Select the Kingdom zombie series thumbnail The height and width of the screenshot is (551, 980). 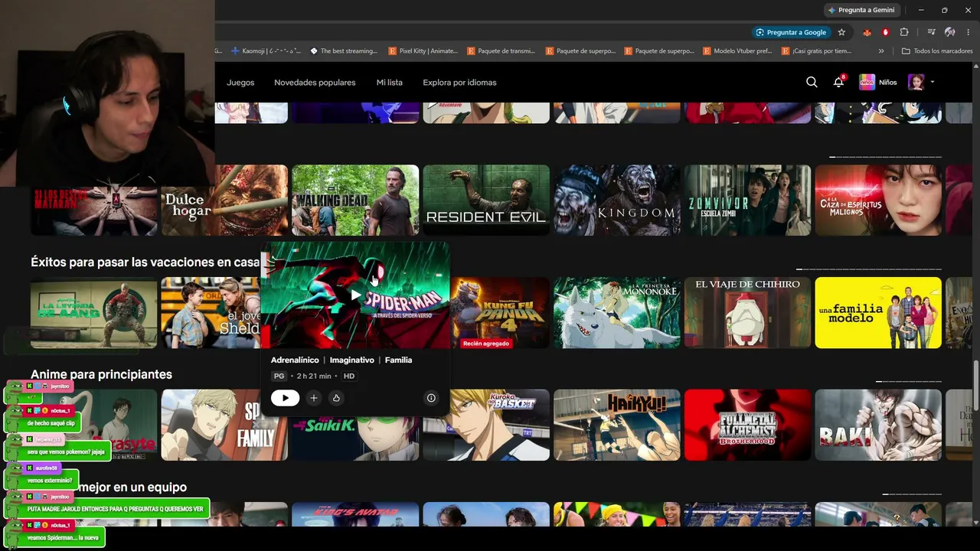point(617,200)
